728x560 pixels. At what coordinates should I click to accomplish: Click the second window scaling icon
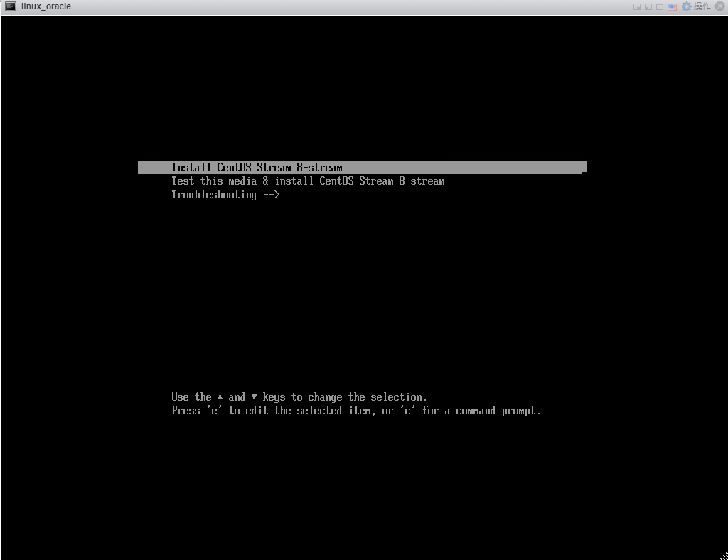(648, 6)
